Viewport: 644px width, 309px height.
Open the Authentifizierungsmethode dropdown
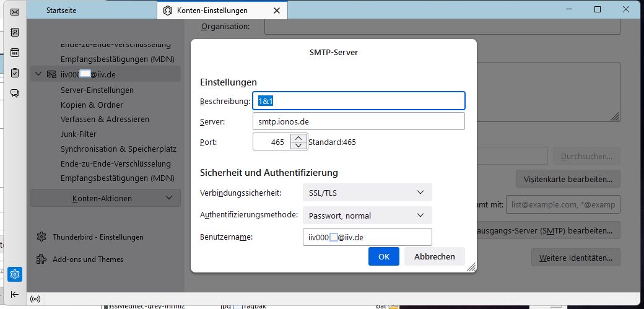pyautogui.click(x=367, y=215)
